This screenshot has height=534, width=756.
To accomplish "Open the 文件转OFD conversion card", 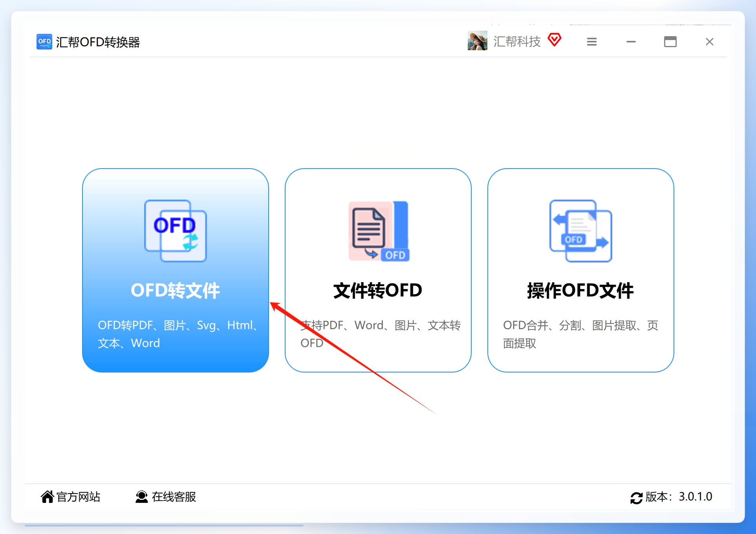I will click(x=378, y=270).
